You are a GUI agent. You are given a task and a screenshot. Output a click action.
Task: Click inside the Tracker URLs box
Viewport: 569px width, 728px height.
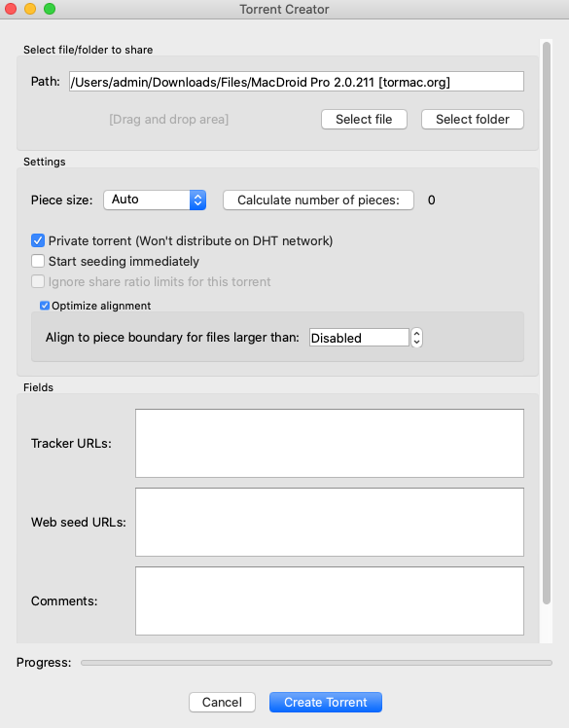[x=330, y=443]
